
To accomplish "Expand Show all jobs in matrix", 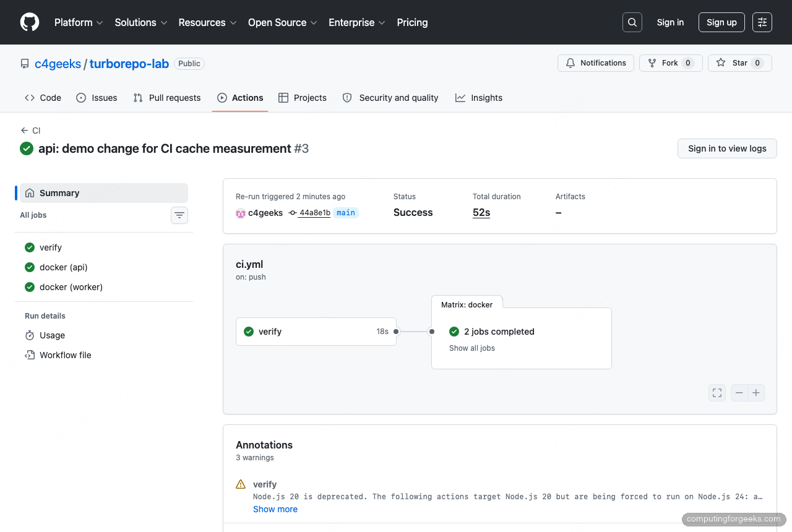I will pyautogui.click(x=472, y=348).
